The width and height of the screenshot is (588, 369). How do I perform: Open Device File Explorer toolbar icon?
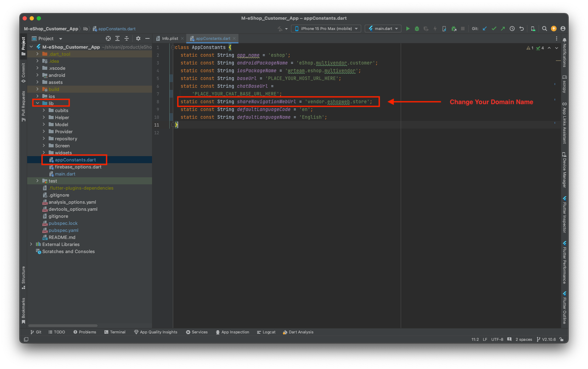[x=533, y=29]
